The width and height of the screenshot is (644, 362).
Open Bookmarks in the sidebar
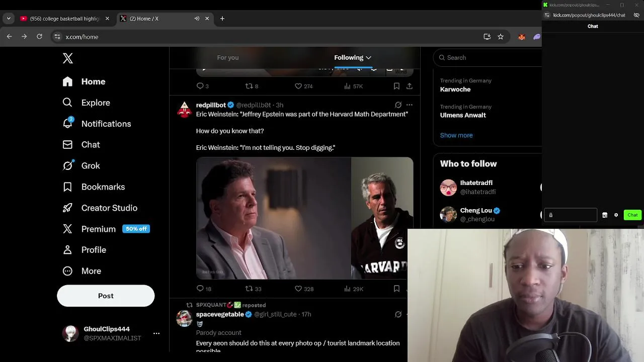point(94,187)
